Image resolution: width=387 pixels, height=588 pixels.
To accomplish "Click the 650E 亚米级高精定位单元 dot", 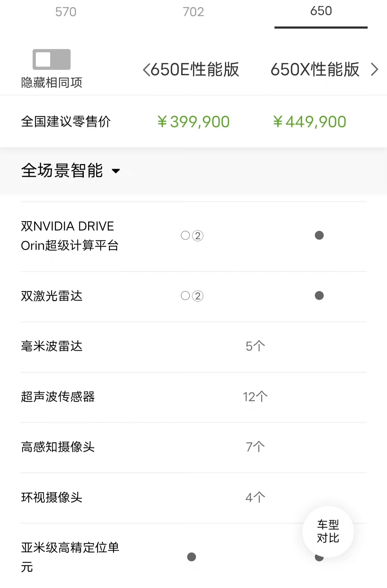I will coord(192,557).
